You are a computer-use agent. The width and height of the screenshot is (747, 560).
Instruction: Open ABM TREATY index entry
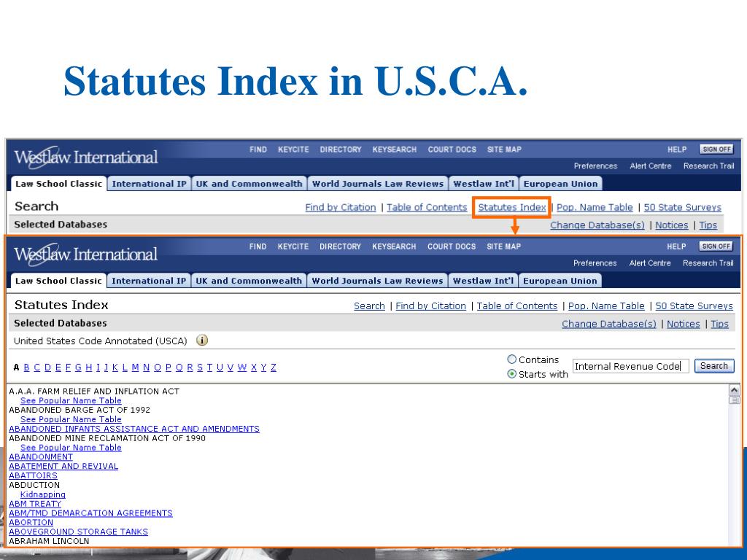[35, 503]
